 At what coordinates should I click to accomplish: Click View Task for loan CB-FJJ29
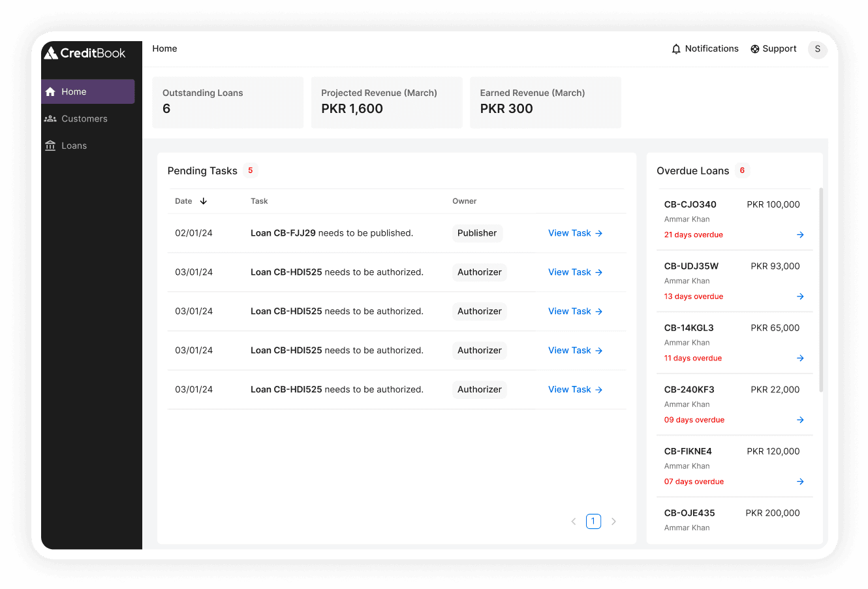pos(575,233)
